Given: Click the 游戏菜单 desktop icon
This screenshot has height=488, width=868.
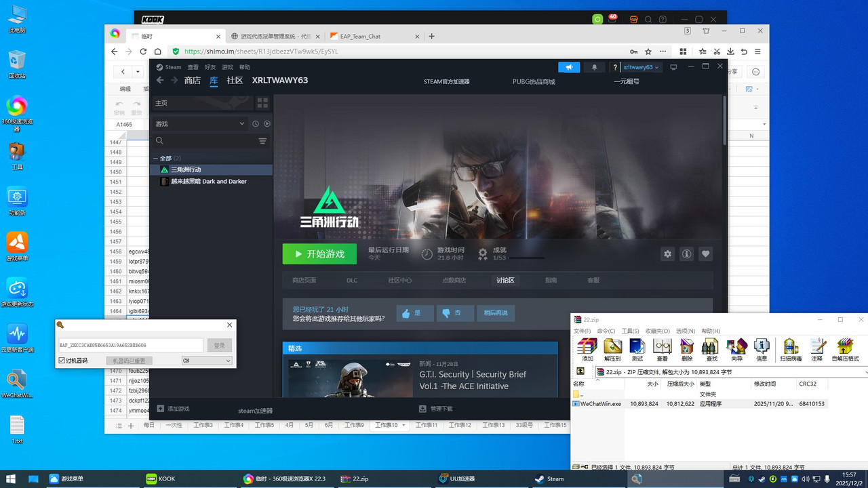Looking at the screenshot, I should tap(17, 247).
